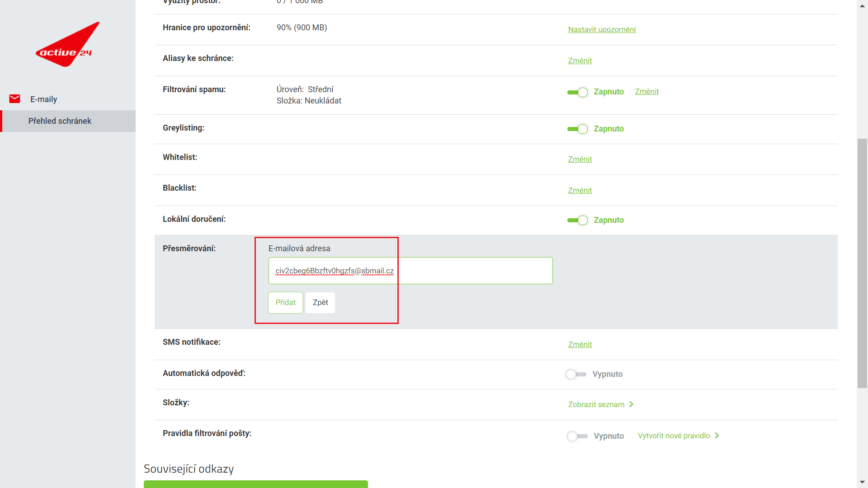Disable the Greylisting switch
This screenshot has width=868, height=488.
point(577,129)
